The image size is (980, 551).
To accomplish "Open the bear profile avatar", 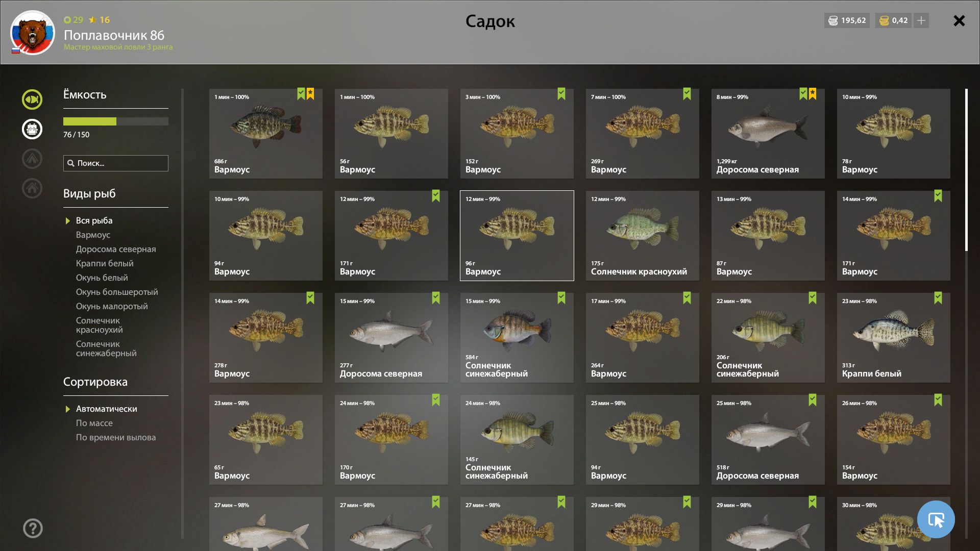I will coord(33,33).
